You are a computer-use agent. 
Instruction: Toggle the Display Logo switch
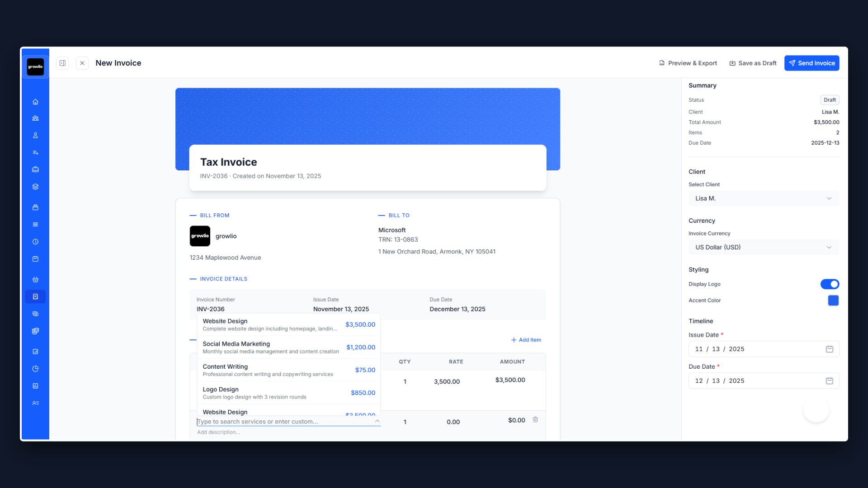click(829, 284)
